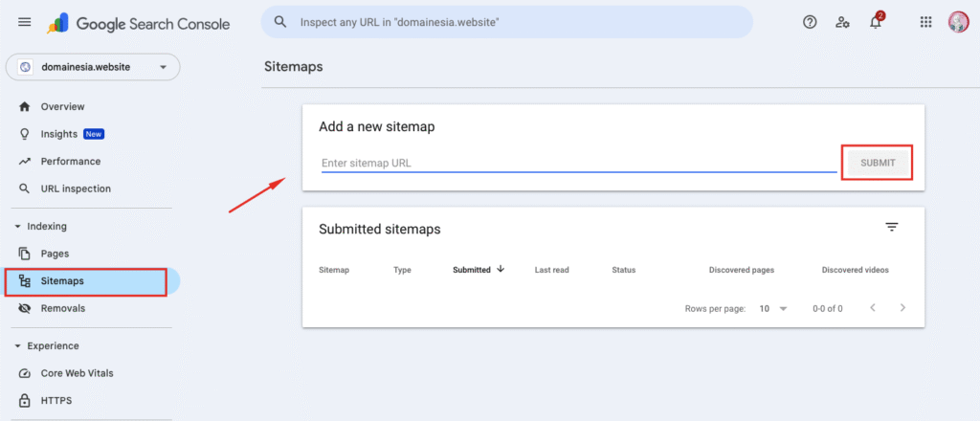Focus the Enter sitemap URL field
980x421 pixels.
(x=579, y=163)
